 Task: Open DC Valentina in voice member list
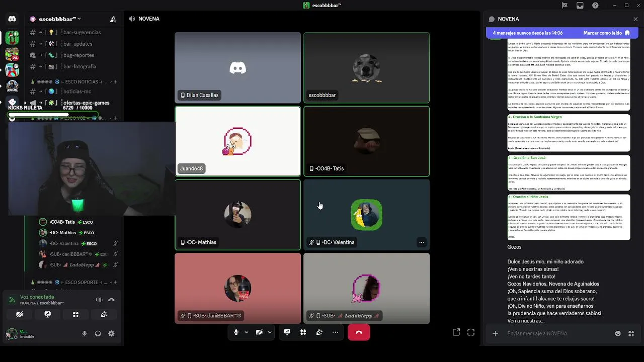78,243
